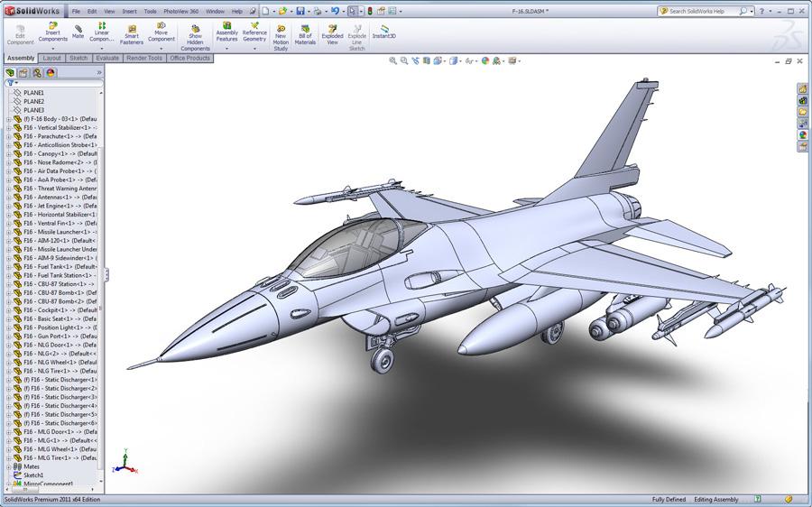Screen dimensions: 812x507
Task: Select PLANE2 in the feature tree
Action: tap(32, 102)
